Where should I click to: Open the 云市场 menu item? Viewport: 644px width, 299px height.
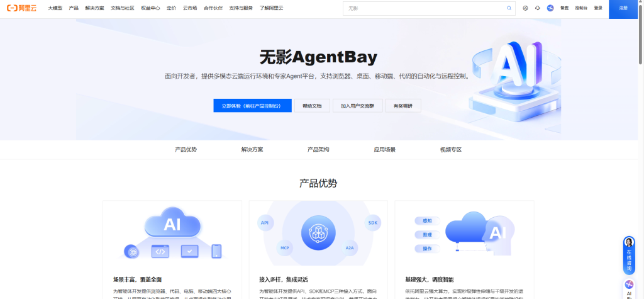[190, 8]
